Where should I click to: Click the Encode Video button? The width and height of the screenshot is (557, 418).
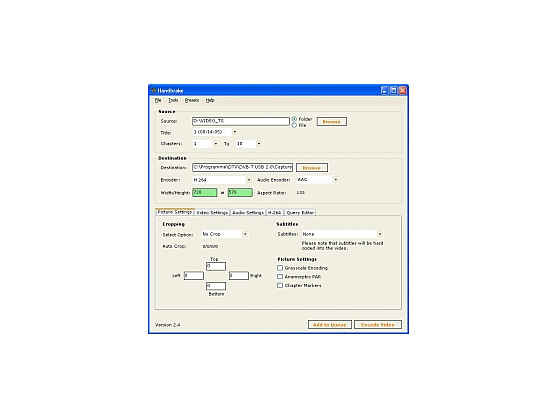(x=378, y=325)
